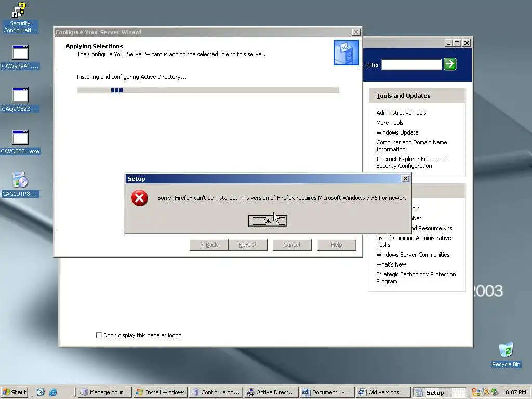Screen dimensions: 532x399
Task: Maximize the Manage Your Server window
Action: [457, 43]
